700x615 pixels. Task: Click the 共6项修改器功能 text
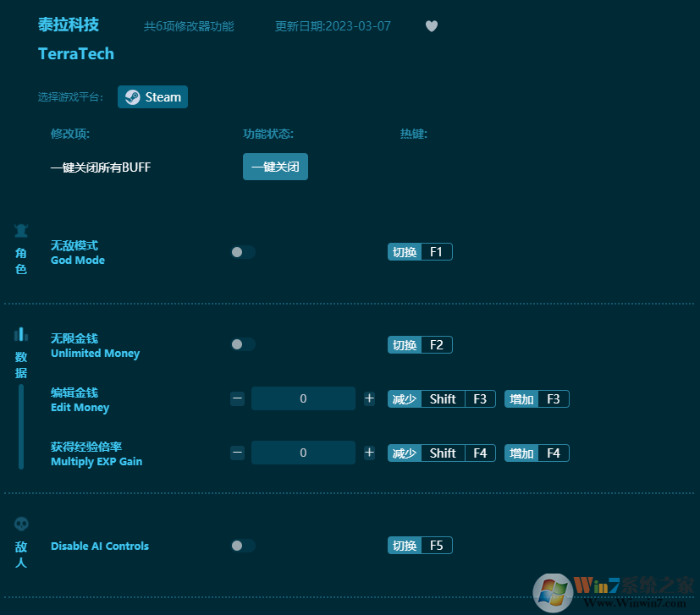(189, 26)
